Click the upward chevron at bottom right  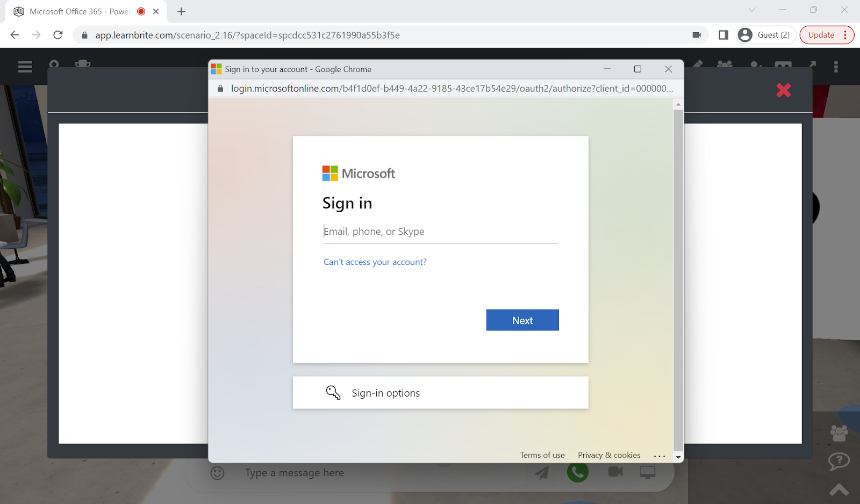(x=839, y=489)
